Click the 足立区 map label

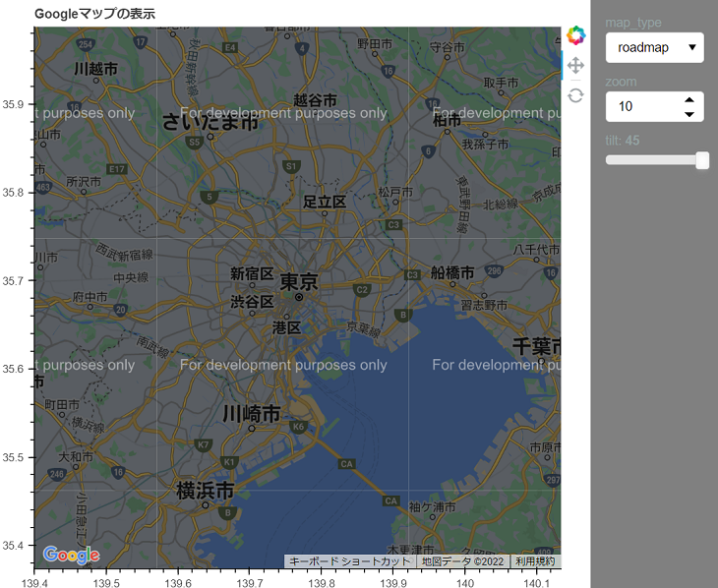pyautogui.click(x=325, y=202)
